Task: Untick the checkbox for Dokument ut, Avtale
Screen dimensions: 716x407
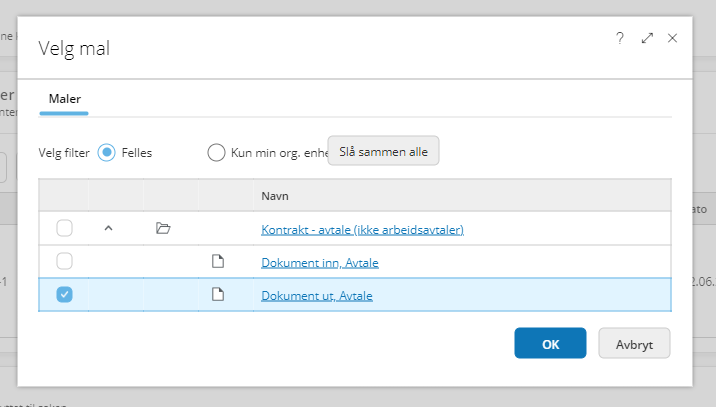Action: click(x=64, y=295)
